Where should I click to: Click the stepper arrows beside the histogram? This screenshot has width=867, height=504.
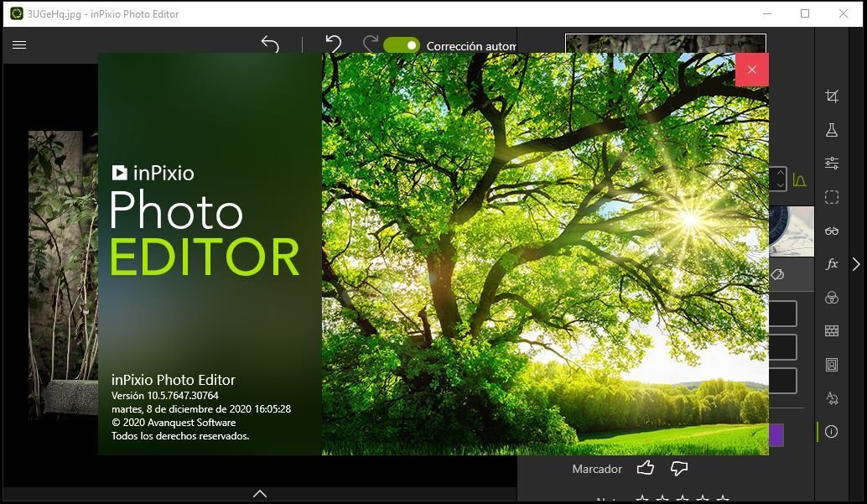pyautogui.click(x=779, y=179)
